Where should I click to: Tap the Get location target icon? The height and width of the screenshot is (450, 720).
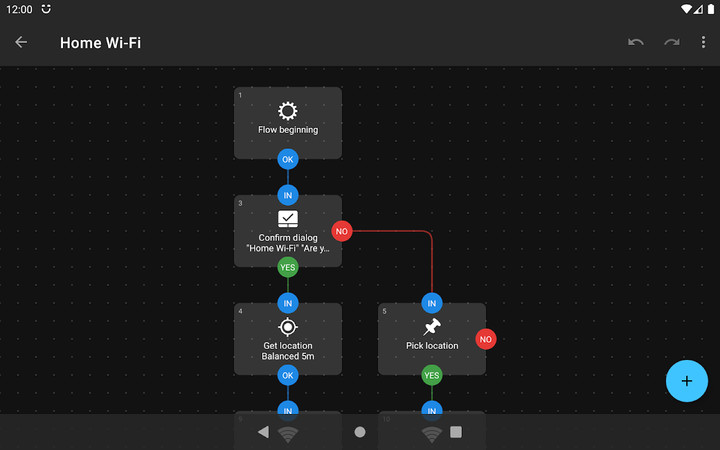pyautogui.click(x=288, y=327)
